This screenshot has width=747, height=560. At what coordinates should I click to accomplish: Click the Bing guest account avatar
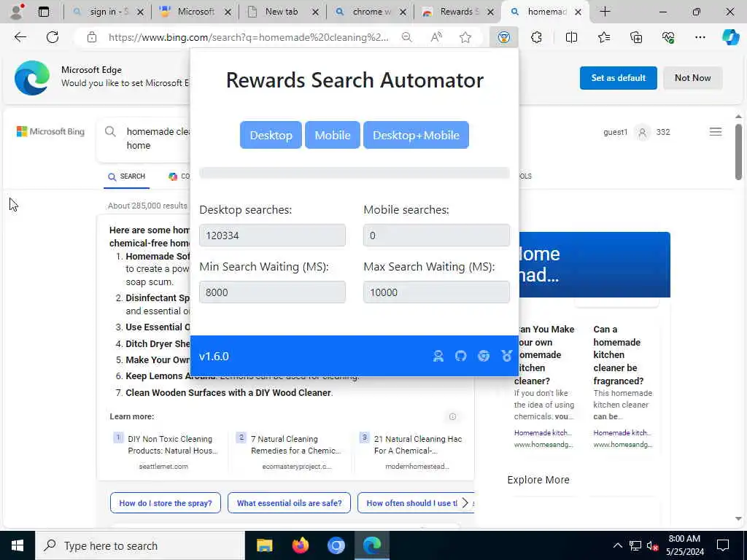pyautogui.click(x=642, y=133)
